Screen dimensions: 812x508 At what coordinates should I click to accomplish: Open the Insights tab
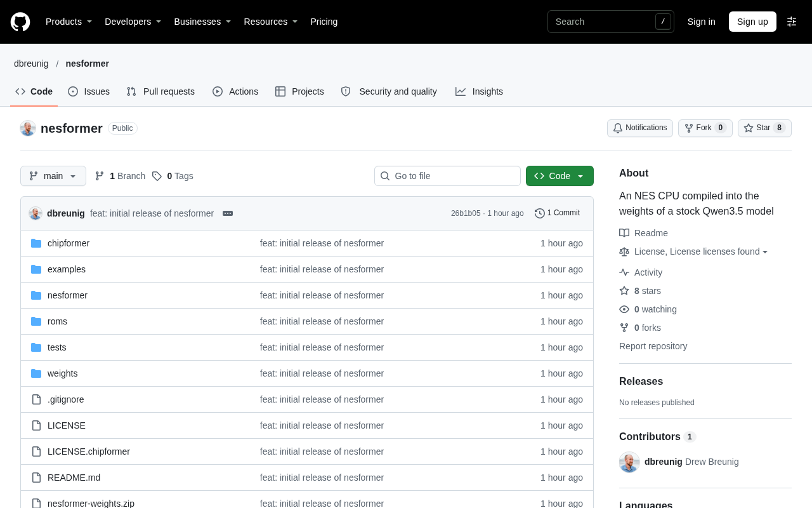(479, 91)
